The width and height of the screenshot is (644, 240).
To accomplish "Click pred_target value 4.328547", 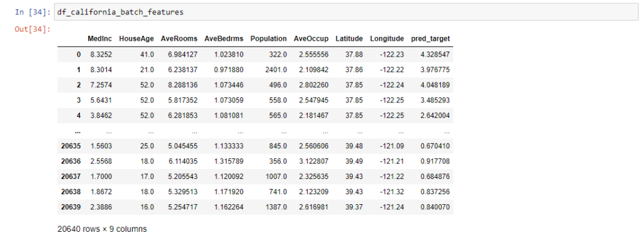I will coord(435,55).
